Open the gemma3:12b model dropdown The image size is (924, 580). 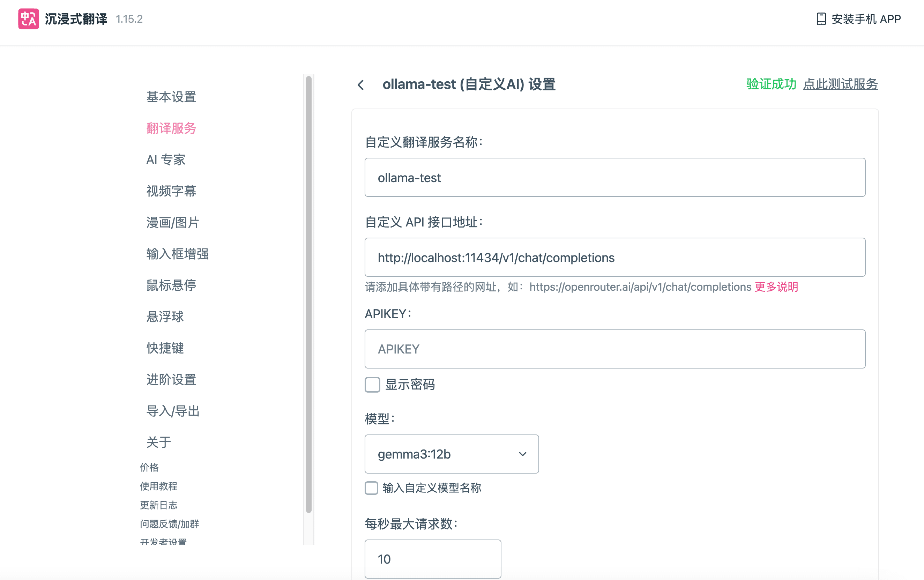pyautogui.click(x=452, y=454)
